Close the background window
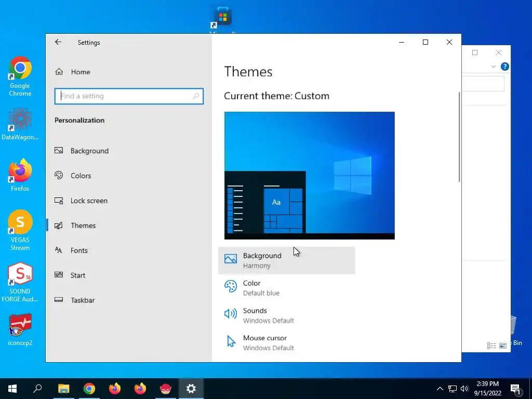The image size is (532, 399). tap(498, 52)
